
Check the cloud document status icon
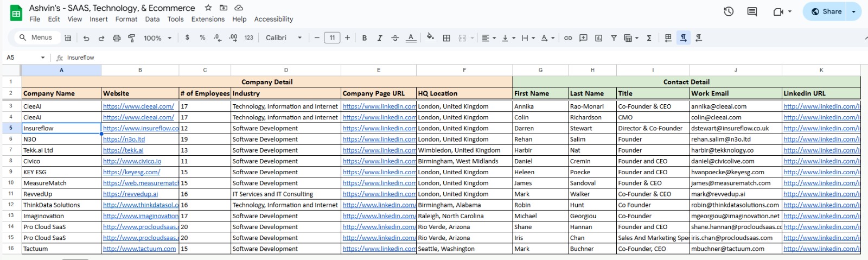[x=239, y=8]
